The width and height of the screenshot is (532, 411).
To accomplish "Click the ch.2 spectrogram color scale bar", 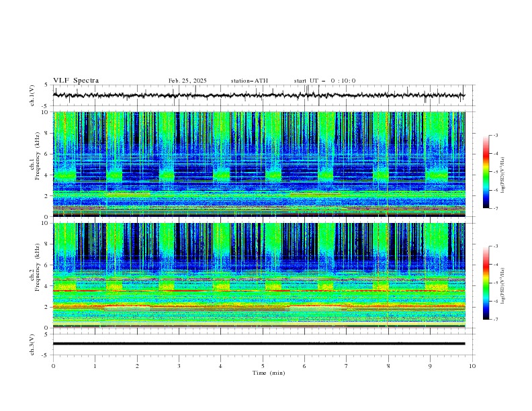I will 486,283.
